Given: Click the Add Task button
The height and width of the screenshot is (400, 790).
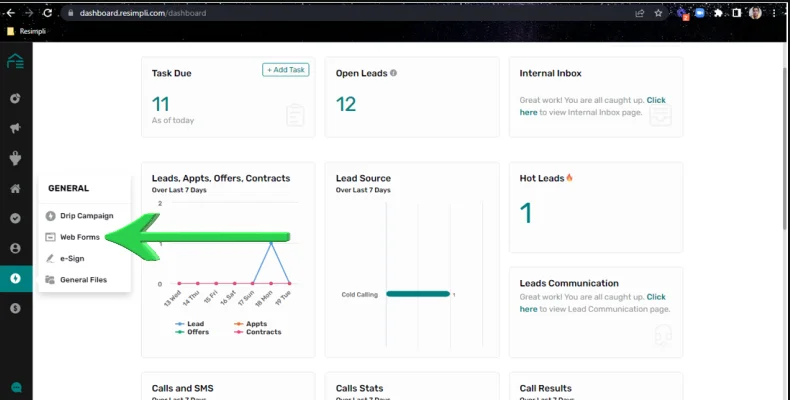Looking at the screenshot, I should [x=286, y=70].
